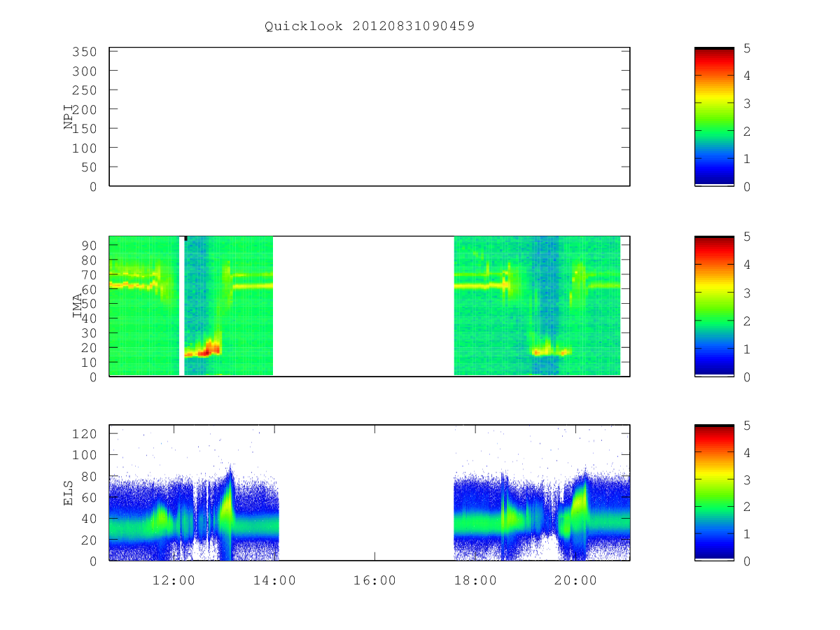This screenshot has width=840, height=630.
Task: Click the 20:00 time axis label
Action: 576,580
